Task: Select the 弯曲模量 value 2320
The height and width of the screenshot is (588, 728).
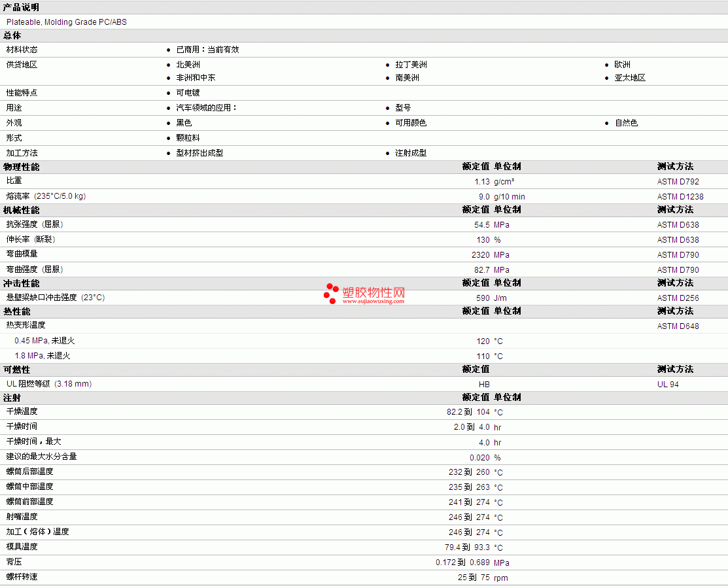Action: coord(481,255)
